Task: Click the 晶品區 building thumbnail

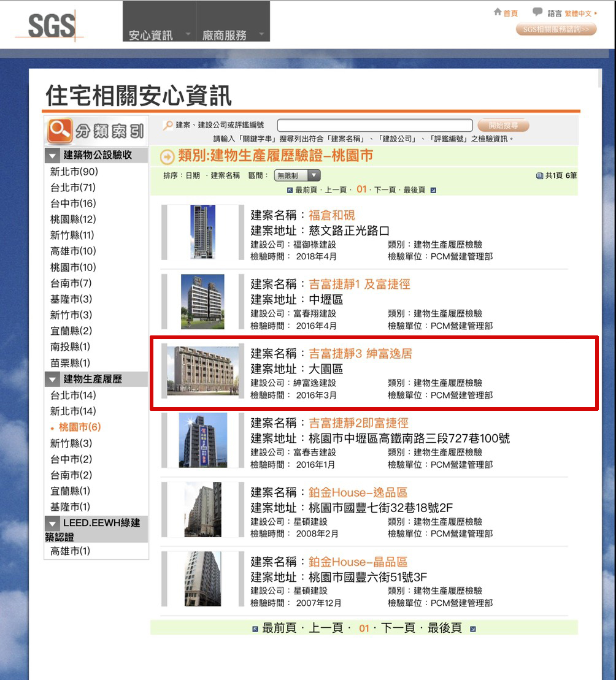Action: pyautogui.click(x=202, y=579)
